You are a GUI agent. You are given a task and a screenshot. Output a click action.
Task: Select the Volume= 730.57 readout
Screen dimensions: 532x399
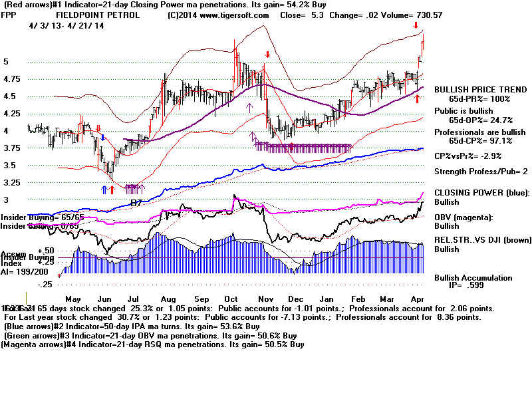pos(412,15)
